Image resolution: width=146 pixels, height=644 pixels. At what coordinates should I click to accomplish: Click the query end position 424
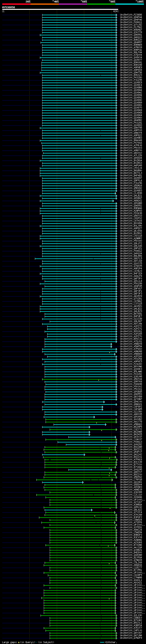[115, 11]
